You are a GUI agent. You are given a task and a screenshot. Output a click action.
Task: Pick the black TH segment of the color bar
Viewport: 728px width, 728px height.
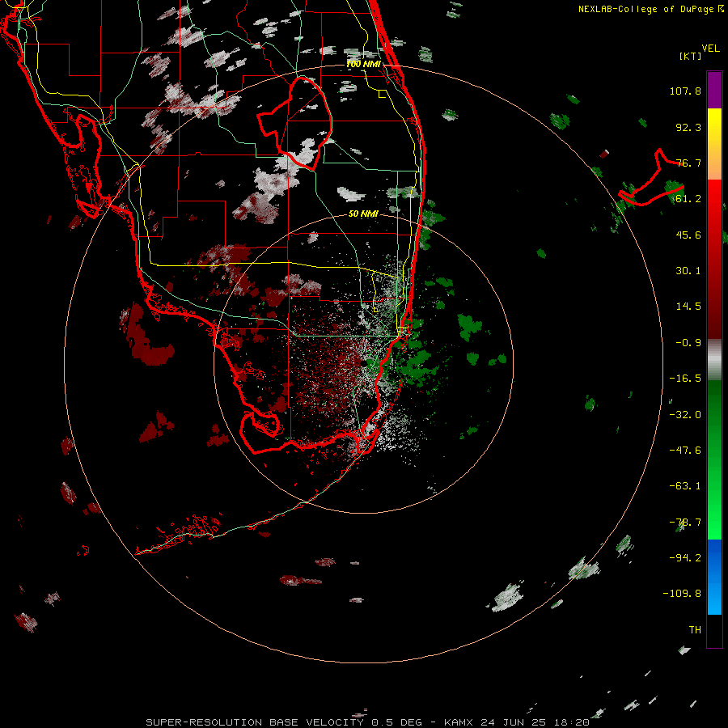click(x=714, y=631)
